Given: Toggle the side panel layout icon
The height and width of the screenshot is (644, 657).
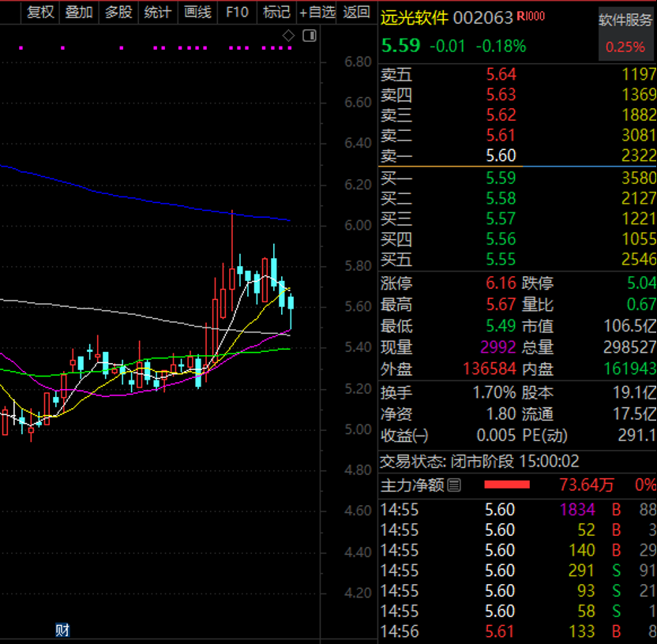Looking at the screenshot, I should pyautogui.click(x=309, y=36).
